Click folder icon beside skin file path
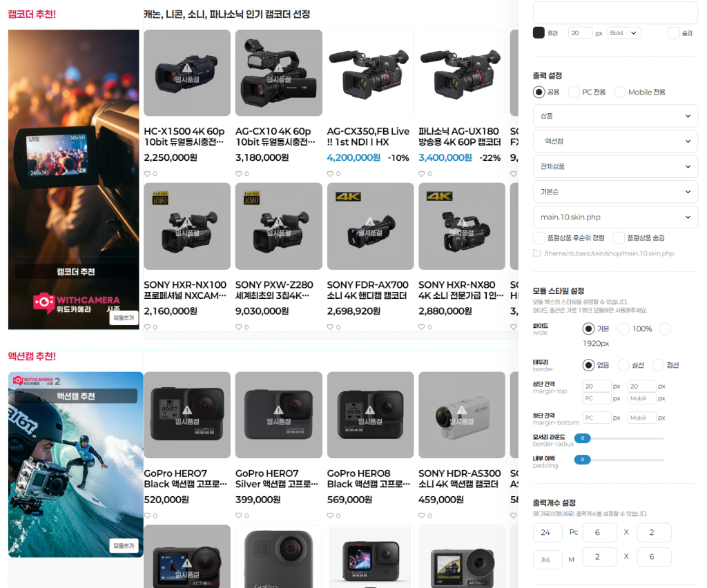Viewport: 707px width, 588px height. coord(537,253)
